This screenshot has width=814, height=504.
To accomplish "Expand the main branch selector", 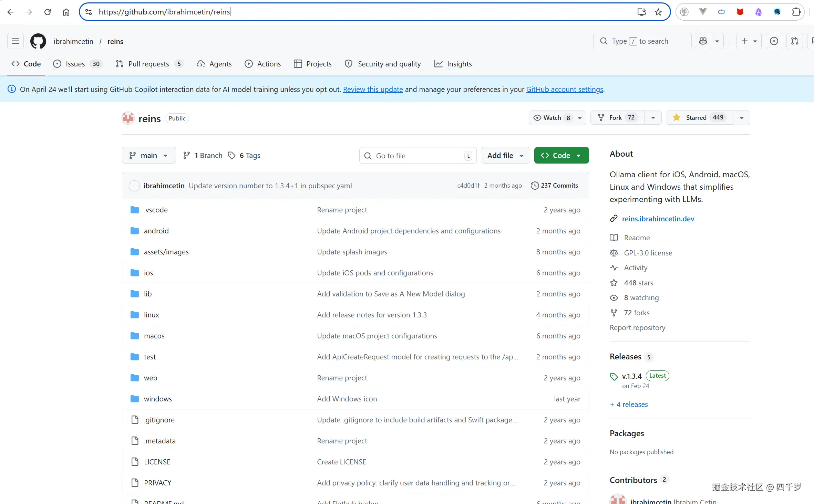I will coord(149,156).
